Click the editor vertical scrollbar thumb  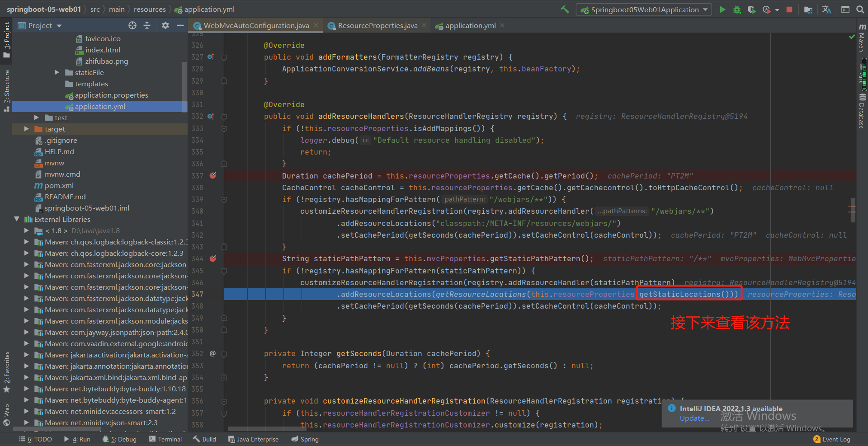click(853, 210)
